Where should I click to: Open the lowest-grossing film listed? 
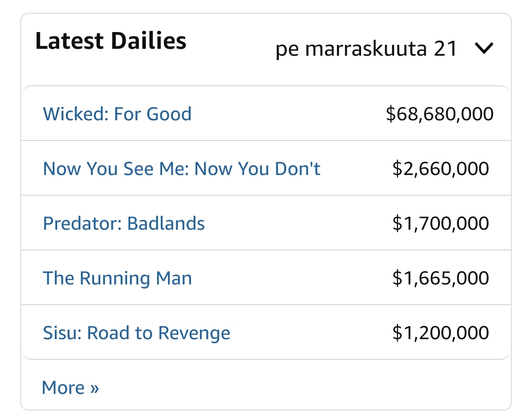point(136,333)
